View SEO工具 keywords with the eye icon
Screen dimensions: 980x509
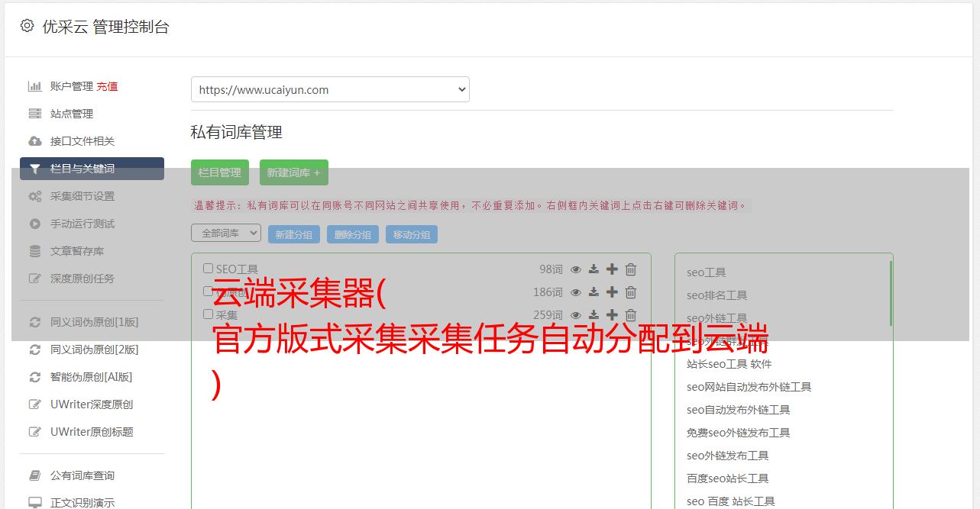[x=576, y=269]
